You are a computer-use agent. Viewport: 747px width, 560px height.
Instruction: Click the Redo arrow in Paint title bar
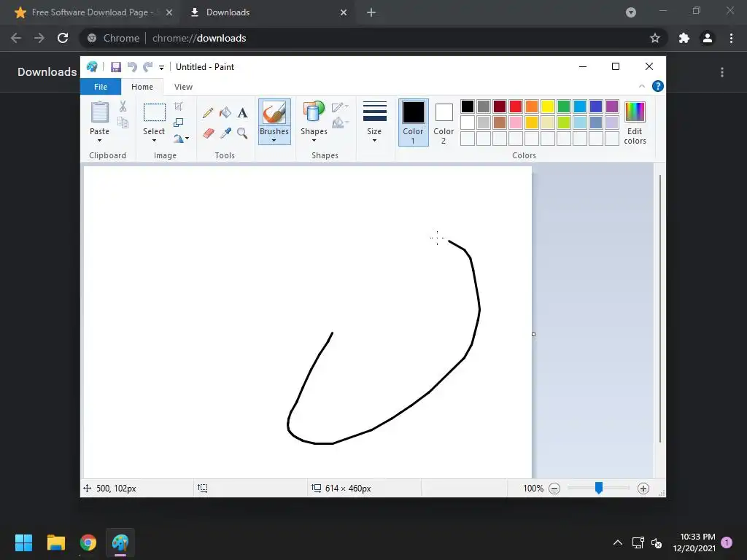click(148, 67)
